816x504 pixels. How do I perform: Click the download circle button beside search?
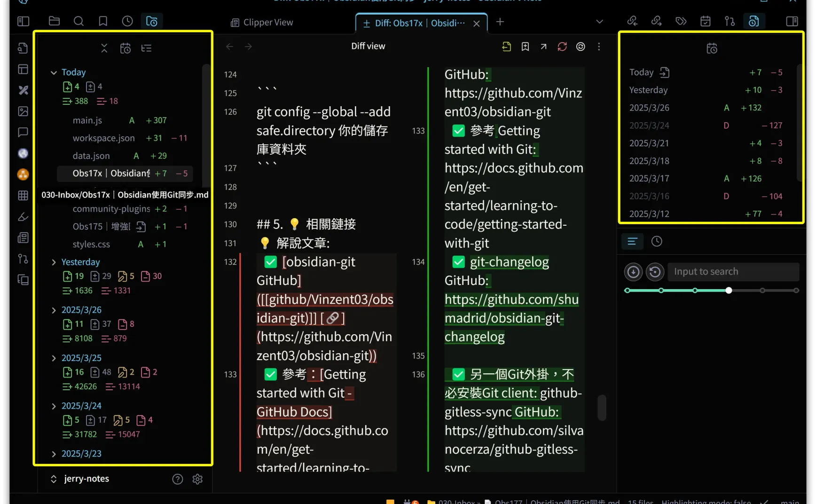633,272
